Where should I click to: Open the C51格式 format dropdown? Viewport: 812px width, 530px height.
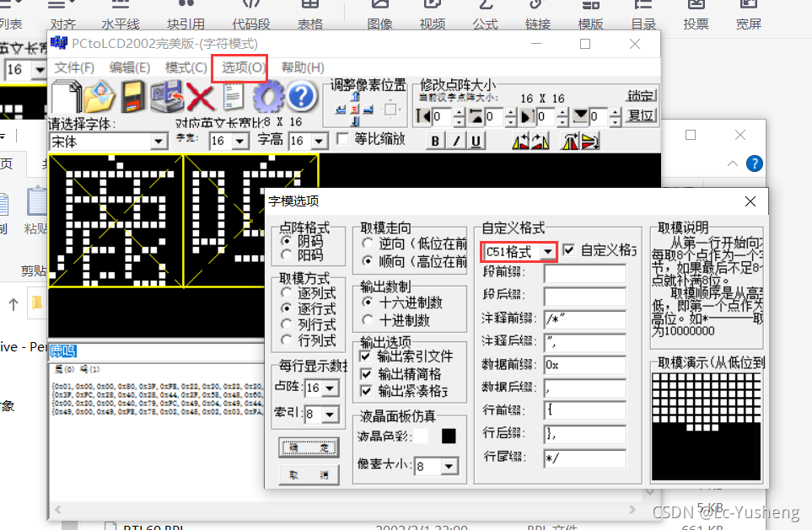point(547,252)
